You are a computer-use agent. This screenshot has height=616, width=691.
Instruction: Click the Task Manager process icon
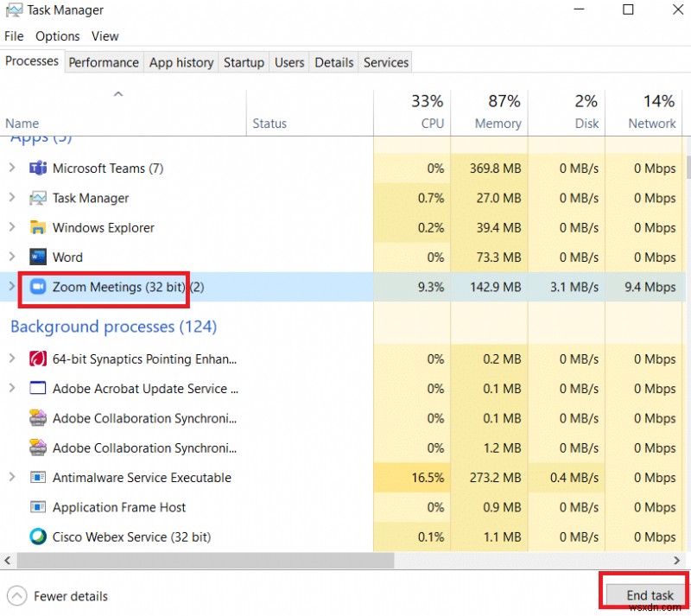[38, 198]
